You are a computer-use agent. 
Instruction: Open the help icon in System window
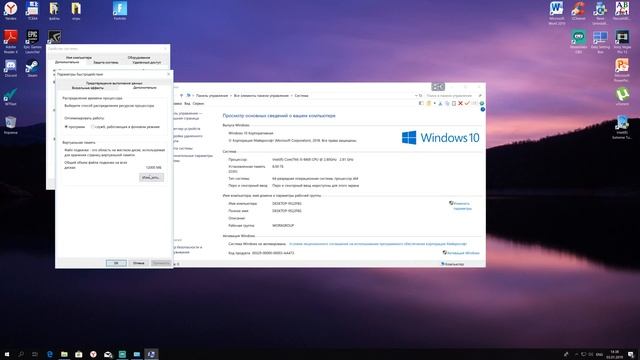tap(483, 109)
